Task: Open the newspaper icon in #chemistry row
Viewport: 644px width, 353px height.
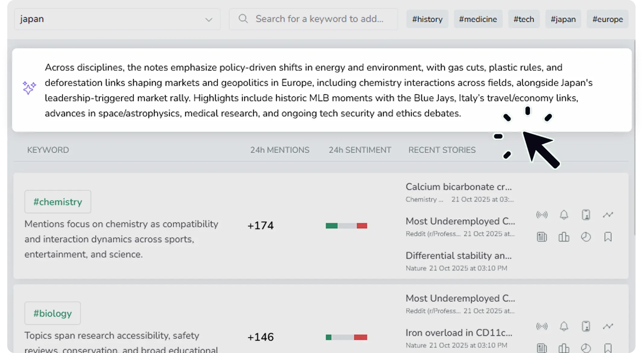Action: (x=542, y=237)
